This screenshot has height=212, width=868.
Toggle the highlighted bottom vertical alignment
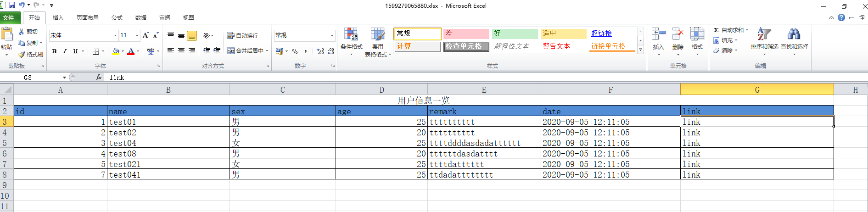tap(192, 36)
